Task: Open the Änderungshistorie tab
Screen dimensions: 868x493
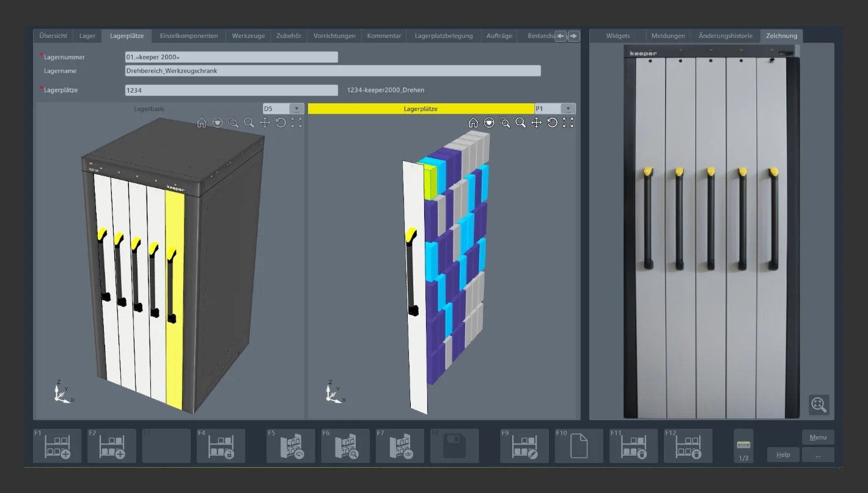Action: pos(726,35)
